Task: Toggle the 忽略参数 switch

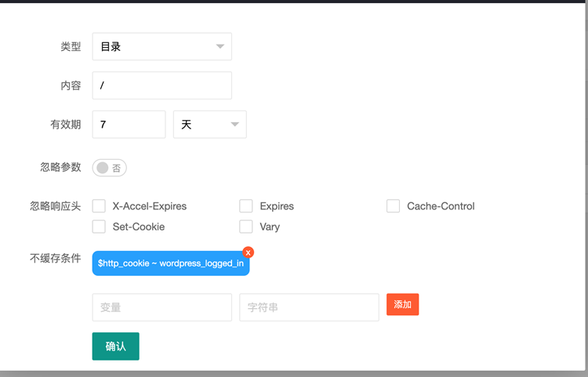Action: (110, 168)
